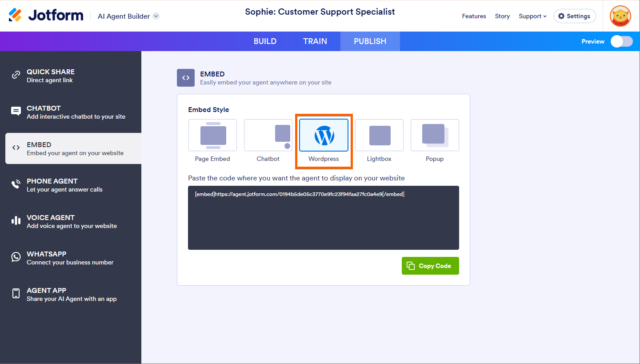Viewport: 640px width, 364px height.
Task: Click the Embed header code icon
Action: click(186, 78)
